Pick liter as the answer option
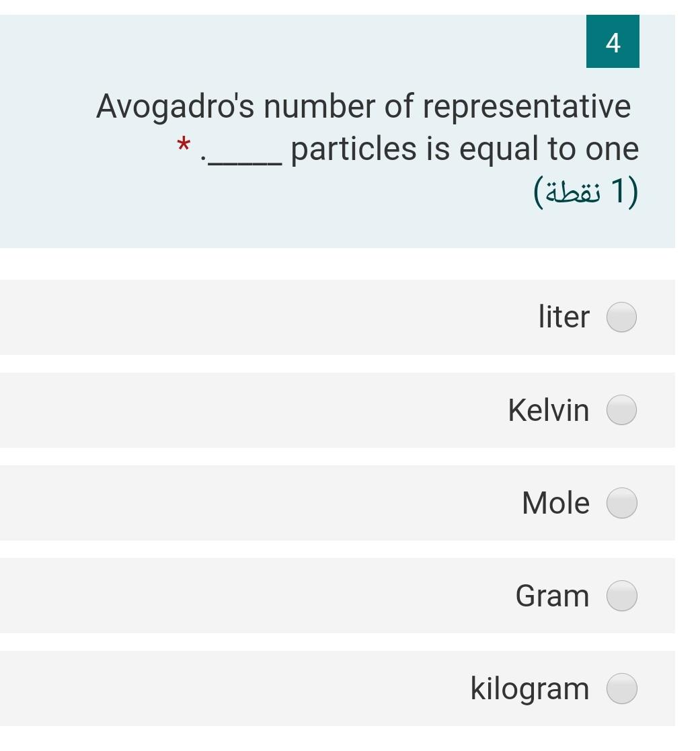 pyautogui.click(x=621, y=317)
